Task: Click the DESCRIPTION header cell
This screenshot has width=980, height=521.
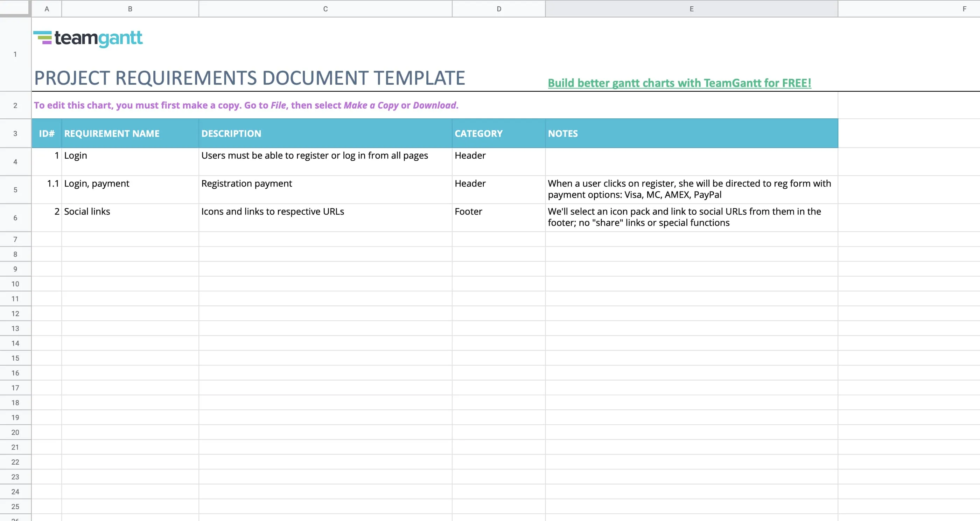Action: pos(325,134)
